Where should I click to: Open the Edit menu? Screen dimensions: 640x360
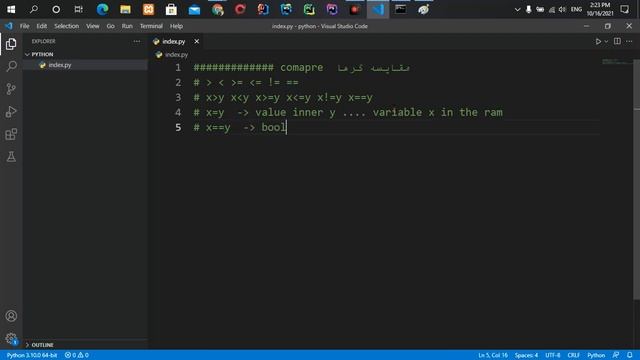[x=42, y=26]
